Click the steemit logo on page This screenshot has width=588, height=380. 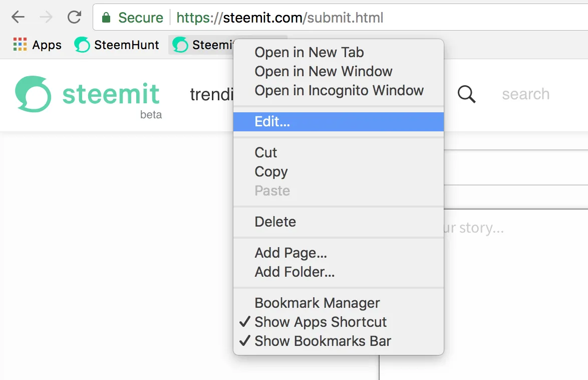pyautogui.click(x=88, y=95)
